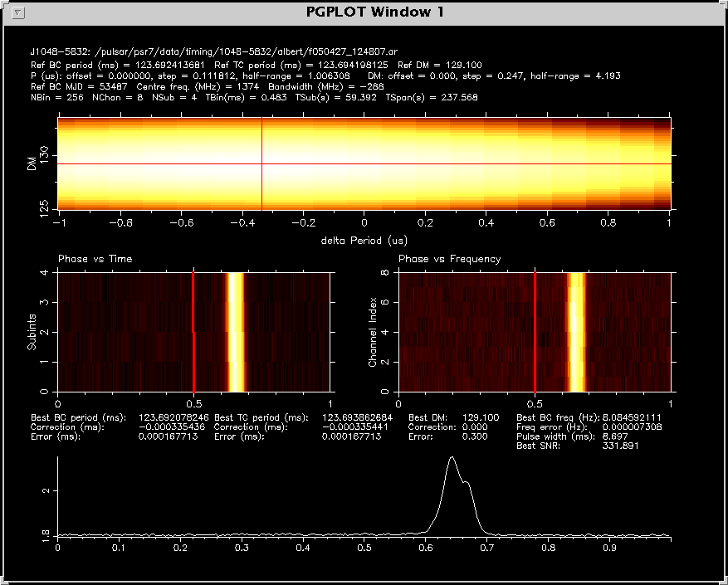Click the highest peak of the pulse profile
This screenshot has height=585, width=728.
pos(452,457)
